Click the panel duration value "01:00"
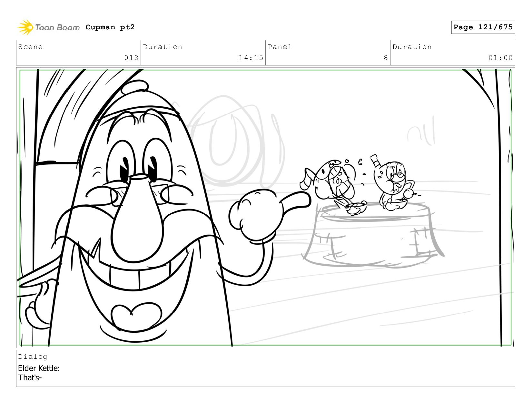The height and width of the screenshot is (411, 532). tap(500, 58)
